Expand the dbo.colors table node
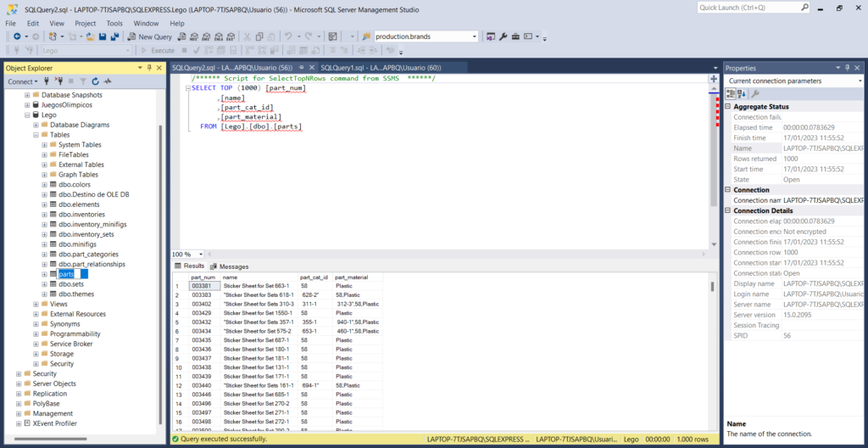Viewport: 868px width, 448px height. point(44,184)
